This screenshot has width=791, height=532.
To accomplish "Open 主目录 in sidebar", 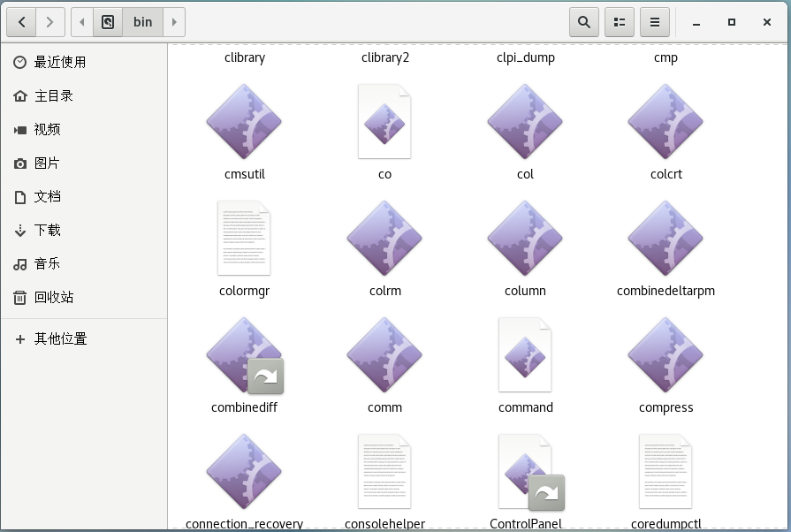I will tap(84, 95).
